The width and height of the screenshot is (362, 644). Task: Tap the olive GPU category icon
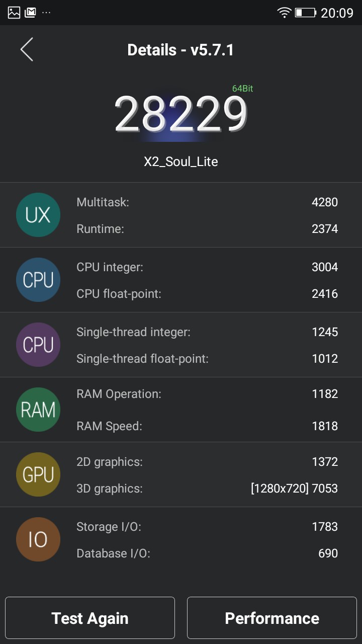[38, 474]
